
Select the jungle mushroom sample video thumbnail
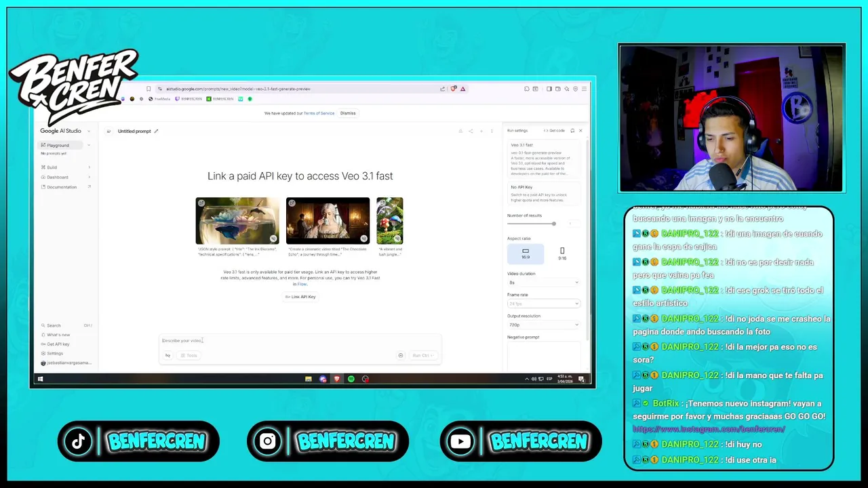click(390, 221)
